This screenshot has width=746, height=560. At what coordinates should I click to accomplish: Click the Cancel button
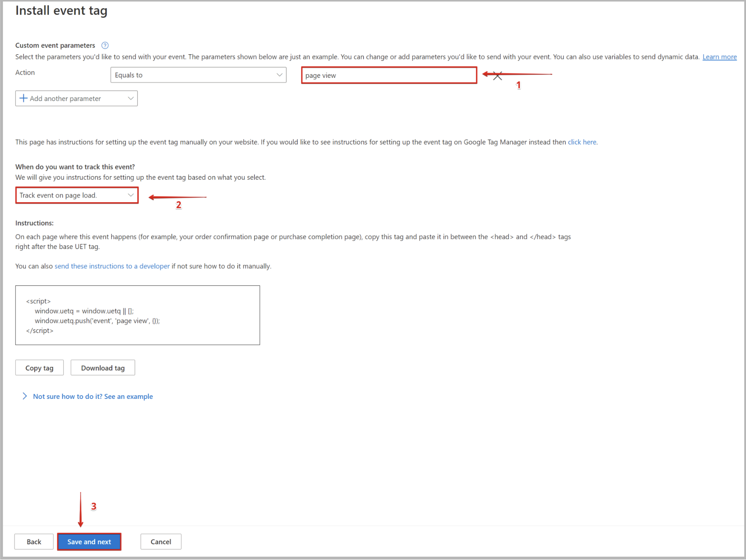click(x=161, y=542)
